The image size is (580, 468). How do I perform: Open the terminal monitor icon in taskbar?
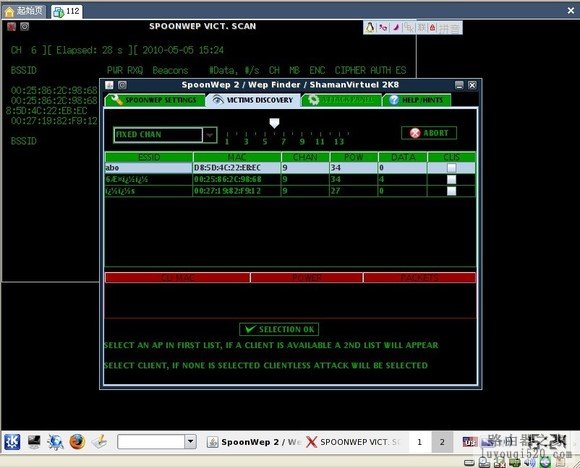(x=34, y=442)
